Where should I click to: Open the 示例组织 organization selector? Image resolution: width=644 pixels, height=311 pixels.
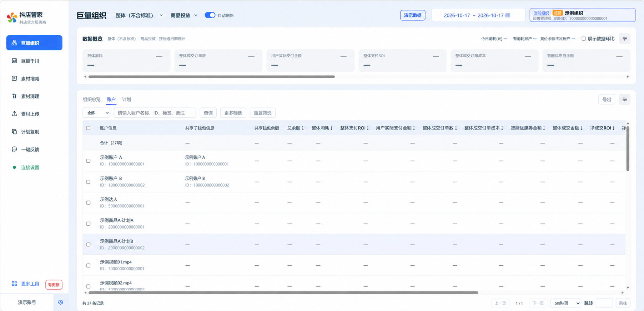[x=583, y=15]
